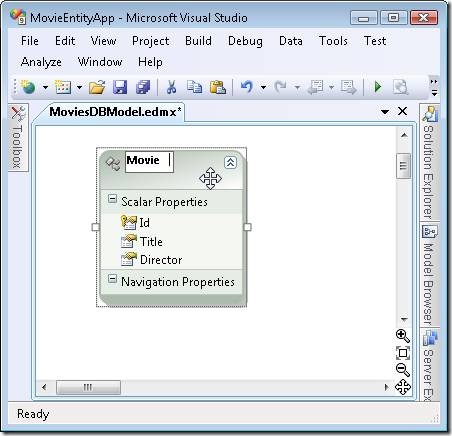Click the Open File folder icon
Screen dimensions: 452x436
click(97, 87)
